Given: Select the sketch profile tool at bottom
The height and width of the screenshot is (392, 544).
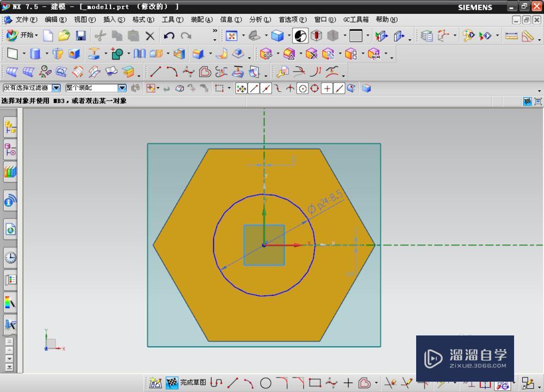Looking at the screenshot, I should click(x=216, y=383).
